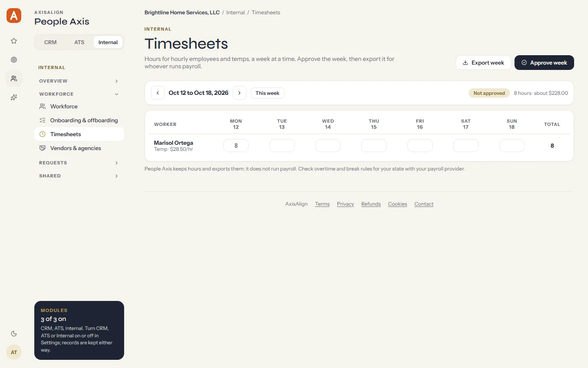This screenshot has width=588, height=368.
Task: Expand the Overview section
Action: tap(79, 81)
